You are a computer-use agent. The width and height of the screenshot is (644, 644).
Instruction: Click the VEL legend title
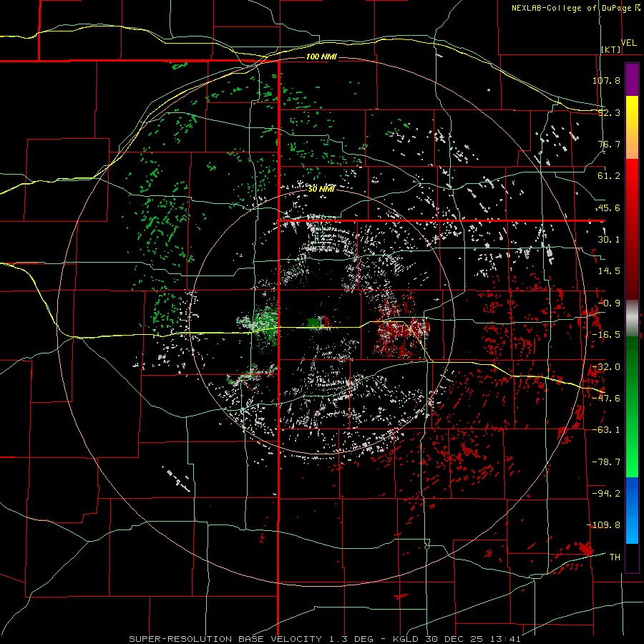pyautogui.click(x=628, y=43)
